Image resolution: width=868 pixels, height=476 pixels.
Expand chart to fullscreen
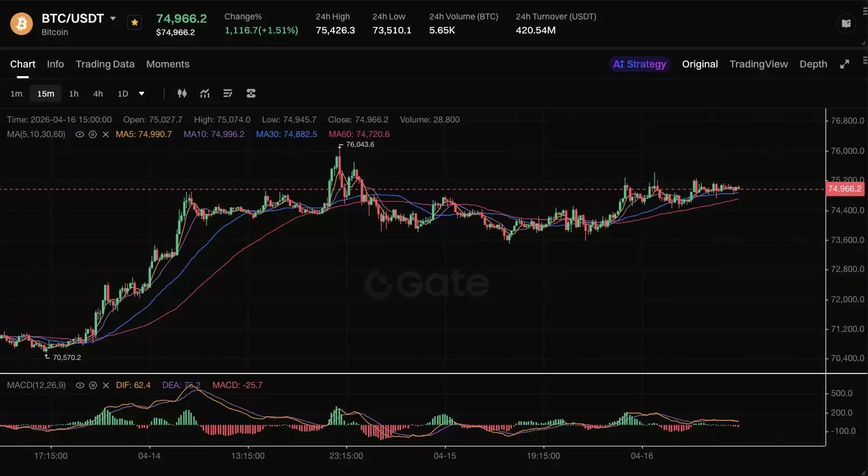(x=845, y=64)
